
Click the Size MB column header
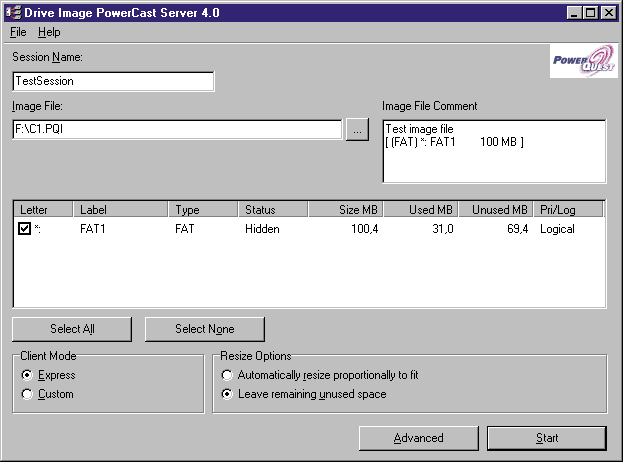(x=346, y=209)
